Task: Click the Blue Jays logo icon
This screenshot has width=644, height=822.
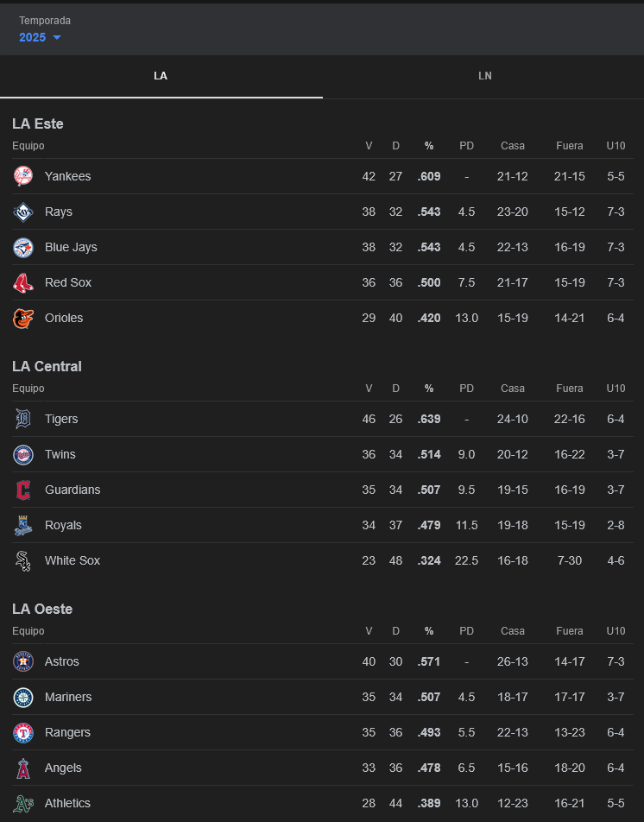Action: (23, 248)
